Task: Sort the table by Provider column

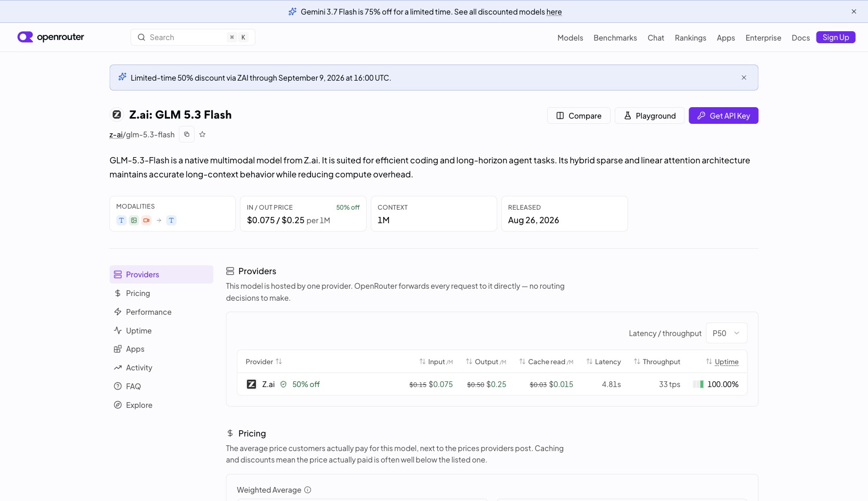Action: pyautogui.click(x=264, y=362)
